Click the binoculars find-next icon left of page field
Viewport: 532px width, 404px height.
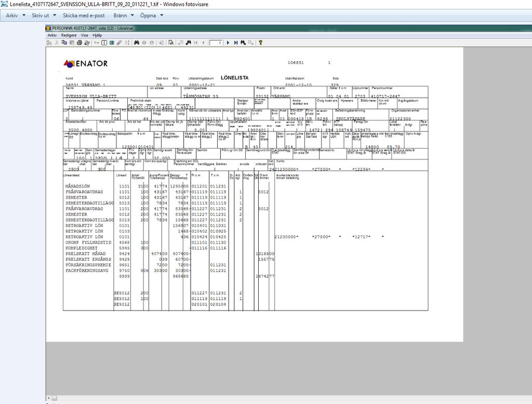pos(188,43)
